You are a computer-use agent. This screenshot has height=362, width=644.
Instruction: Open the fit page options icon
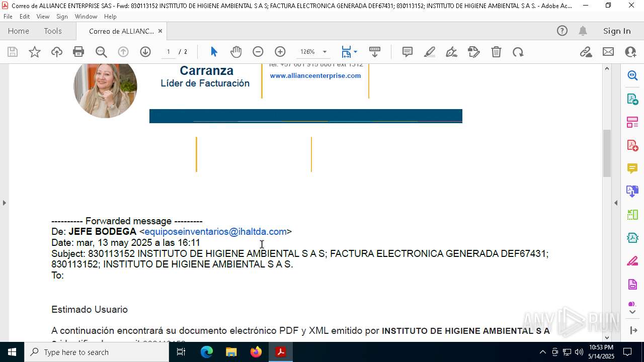click(x=346, y=52)
